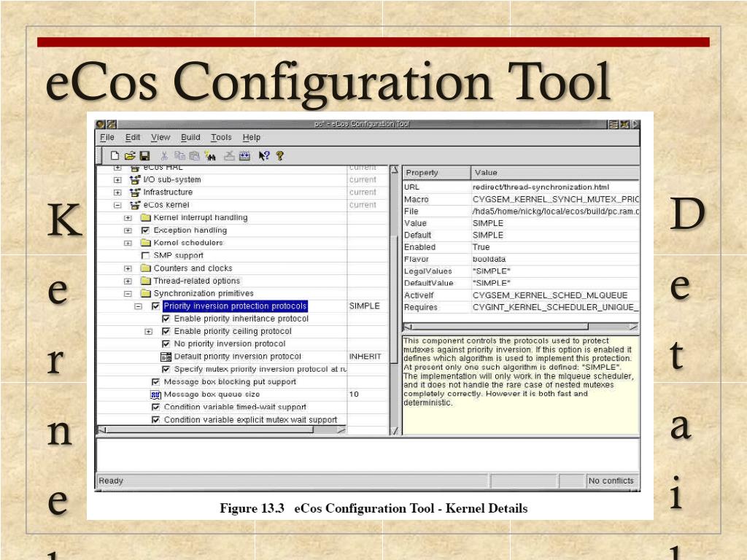Viewport: 747px width, 560px height.
Task: Click the Build Library toolbar icon
Action: (245, 156)
